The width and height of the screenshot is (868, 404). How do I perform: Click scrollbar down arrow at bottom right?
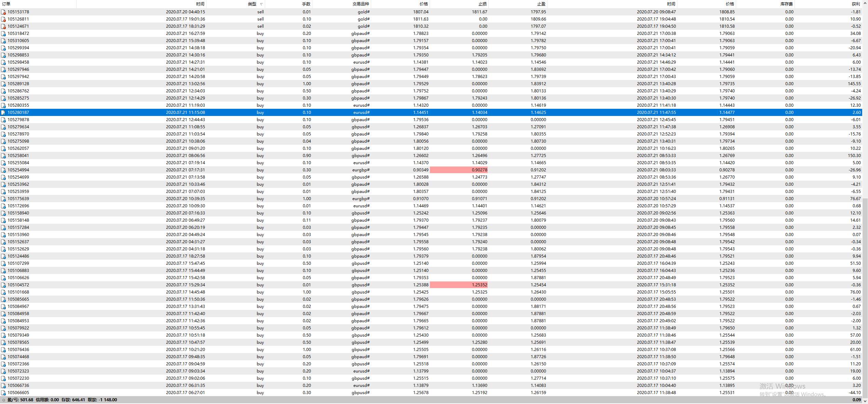click(865, 401)
